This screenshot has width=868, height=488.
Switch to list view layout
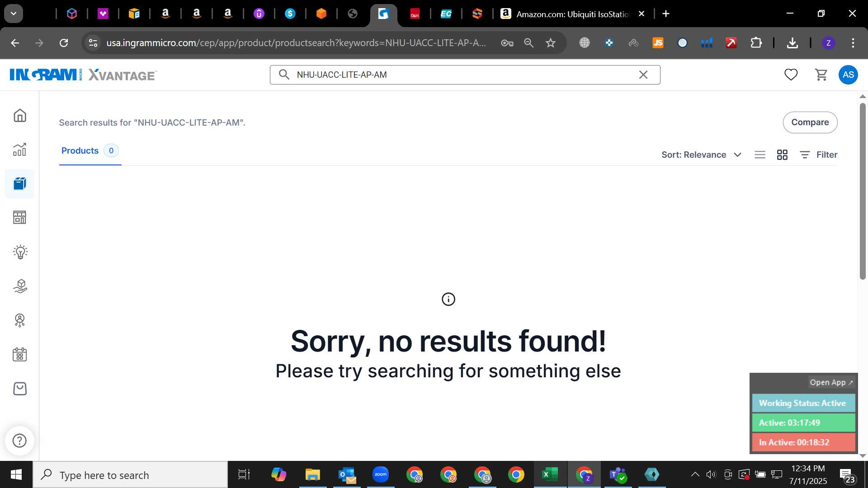760,155
